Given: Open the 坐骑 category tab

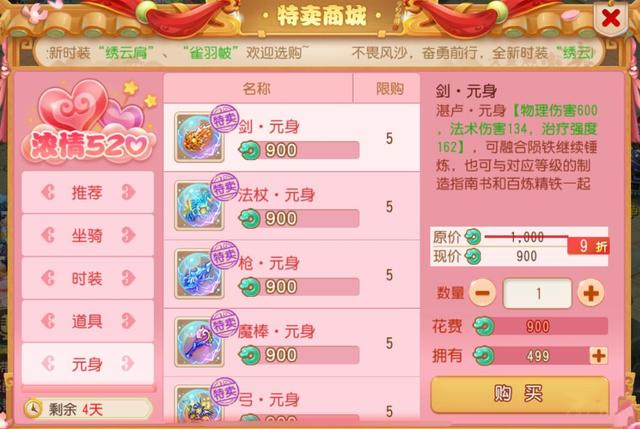Looking at the screenshot, I should [88, 236].
